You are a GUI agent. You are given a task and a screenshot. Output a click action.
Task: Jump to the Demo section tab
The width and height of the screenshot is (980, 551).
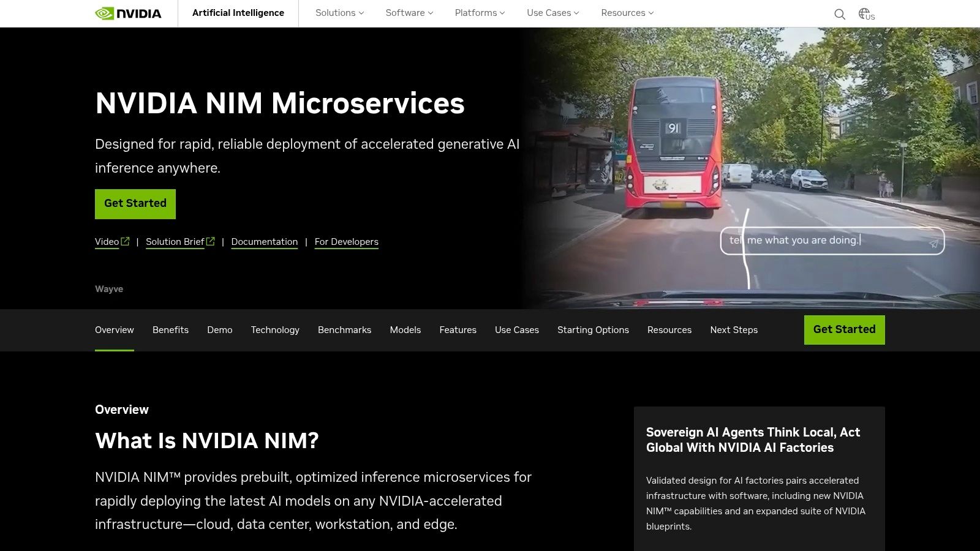220,330
